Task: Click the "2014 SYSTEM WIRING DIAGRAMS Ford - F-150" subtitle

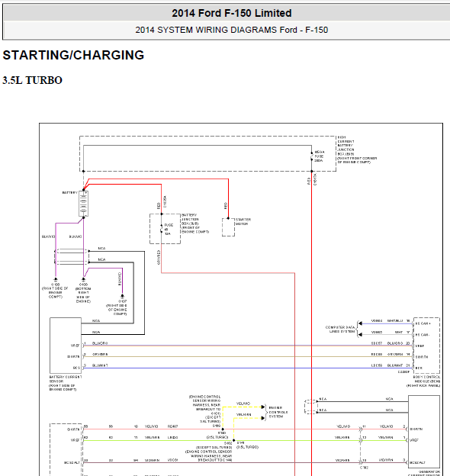Action: pos(232,30)
